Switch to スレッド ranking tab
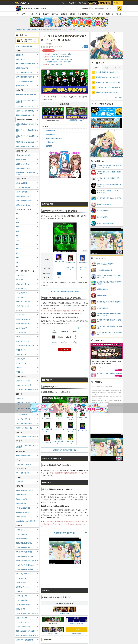 coord(117,68)
